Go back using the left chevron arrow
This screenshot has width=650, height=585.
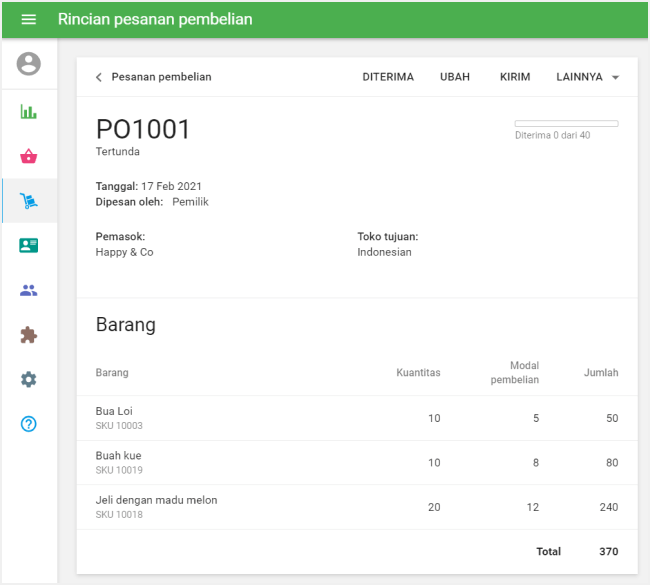[x=98, y=77]
